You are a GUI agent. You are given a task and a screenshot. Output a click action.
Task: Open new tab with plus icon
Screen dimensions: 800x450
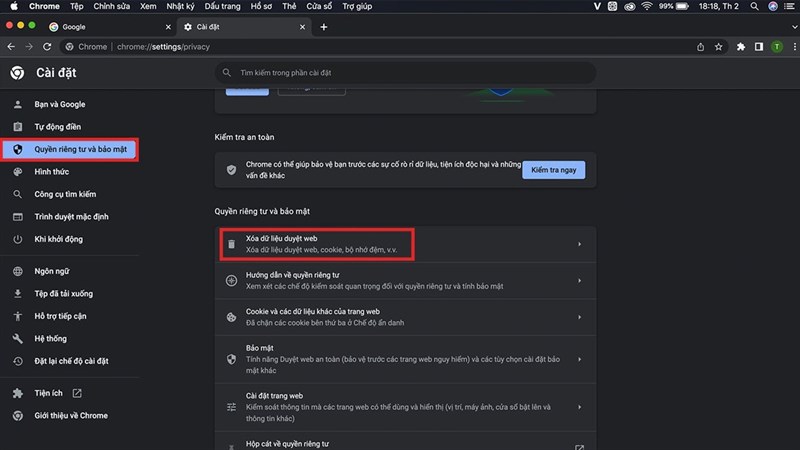click(323, 27)
